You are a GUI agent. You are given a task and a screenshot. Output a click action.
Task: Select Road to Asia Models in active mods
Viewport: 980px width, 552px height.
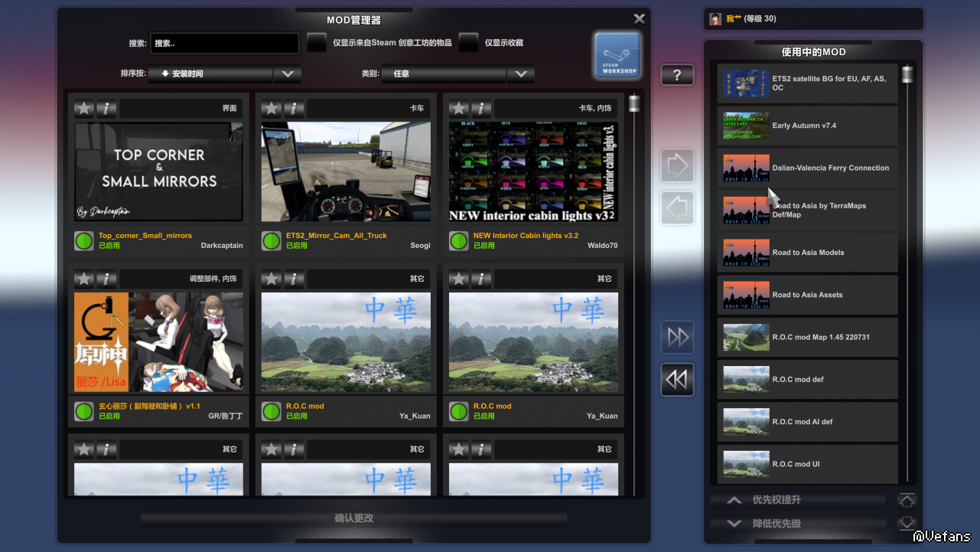(807, 253)
